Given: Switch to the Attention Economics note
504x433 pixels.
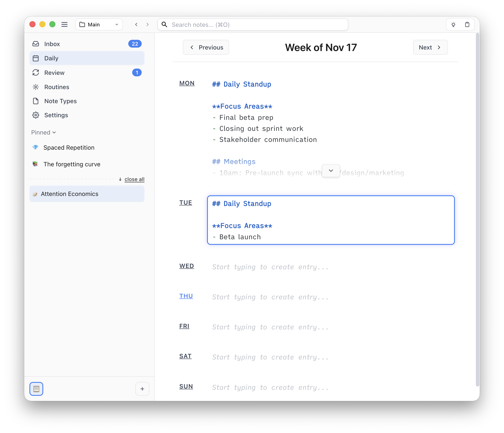Looking at the screenshot, I should [69, 194].
